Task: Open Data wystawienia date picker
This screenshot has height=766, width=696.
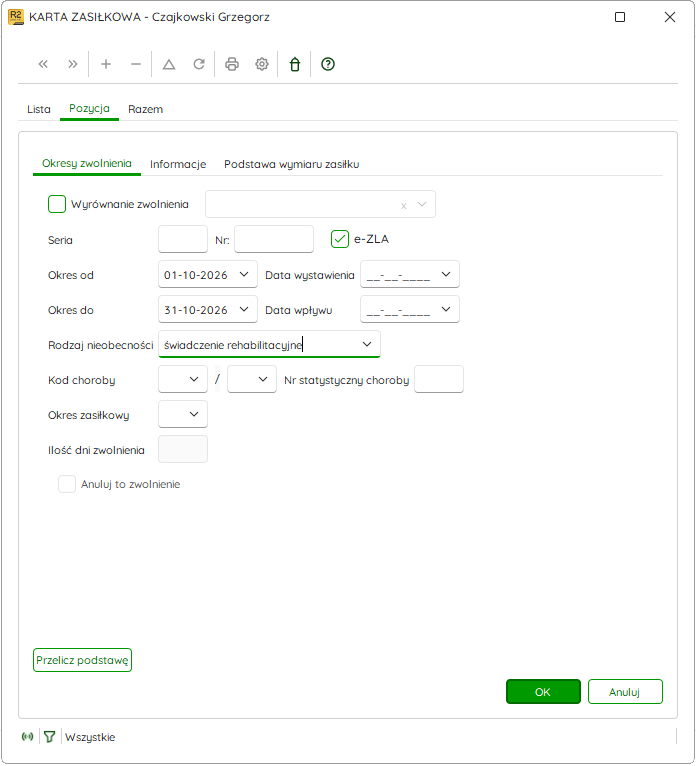Action: click(x=446, y=275)
